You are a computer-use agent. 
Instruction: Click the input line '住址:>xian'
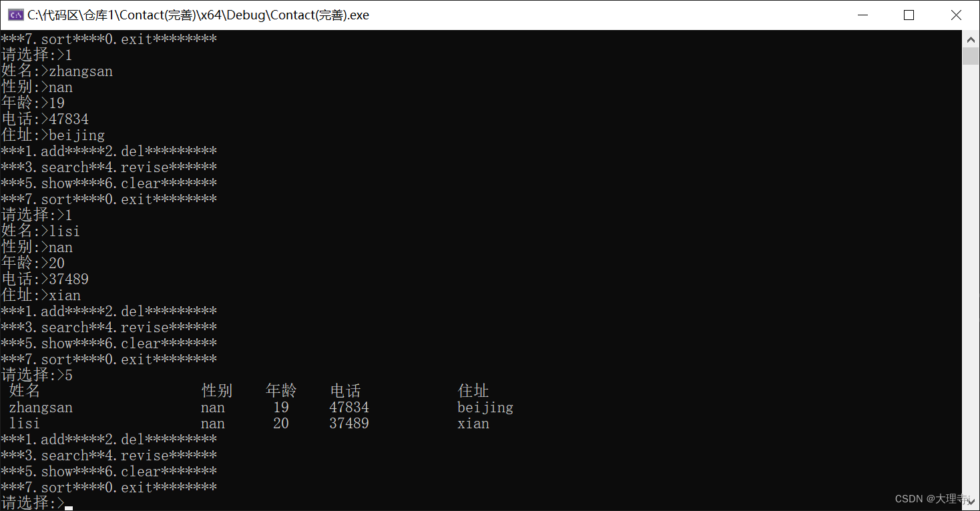tap(41, 296)
